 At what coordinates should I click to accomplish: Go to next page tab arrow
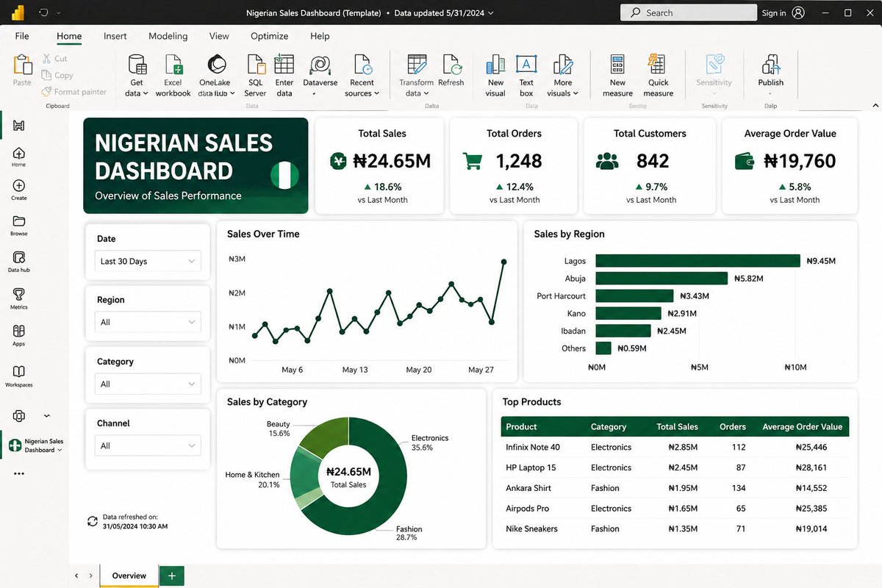pyautogui.click(x=90, y=576)
